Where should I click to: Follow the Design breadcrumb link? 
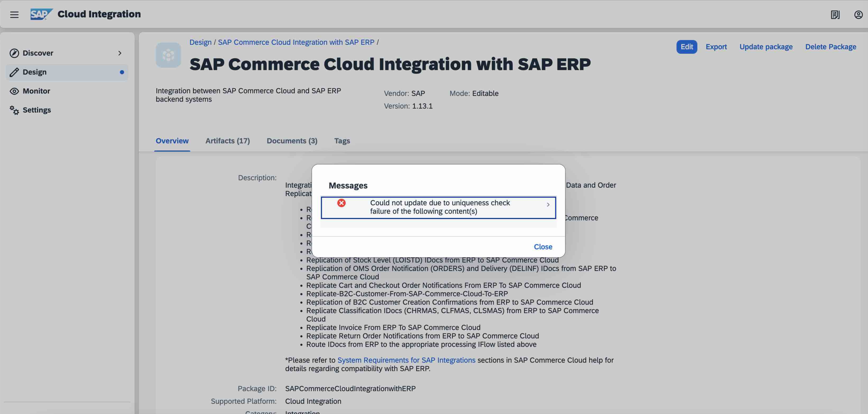[200, 43]
